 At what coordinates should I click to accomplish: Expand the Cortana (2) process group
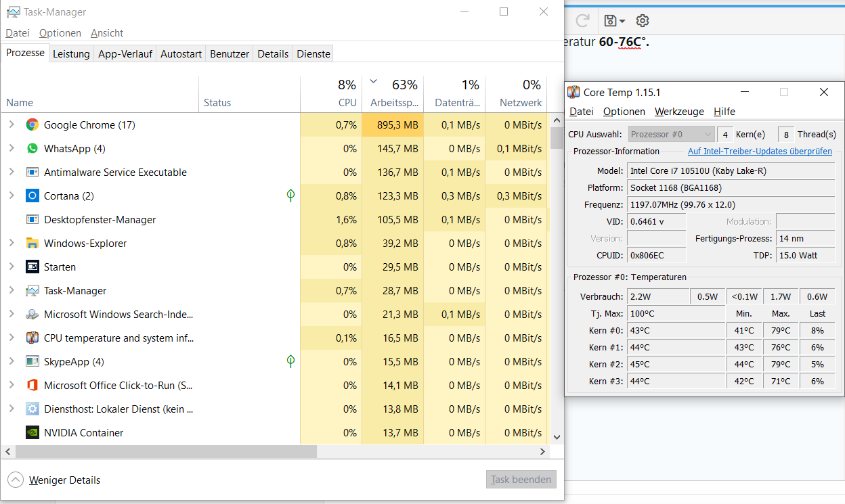(11, 196)
